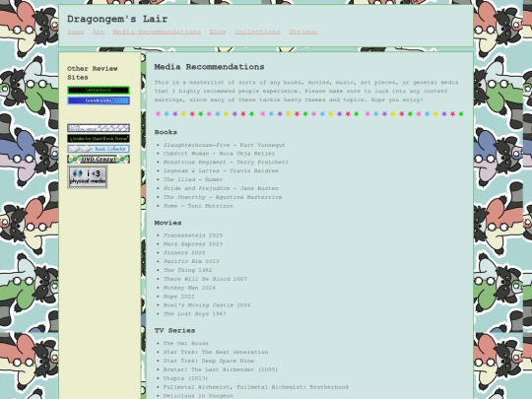532x399 pixels.
Task: Click the Media Recommendations page heading
Action: tap(209, 67)
